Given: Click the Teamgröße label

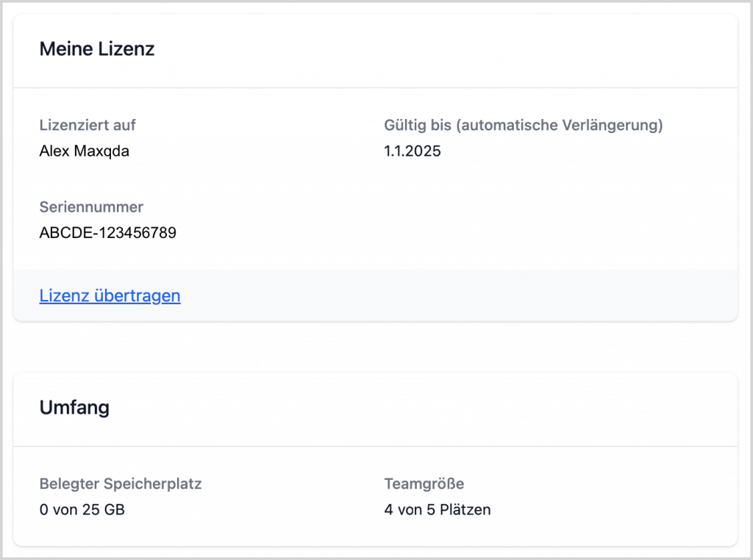Looking at the screenshot, I should pyautogui.click(x=424, y=484).
